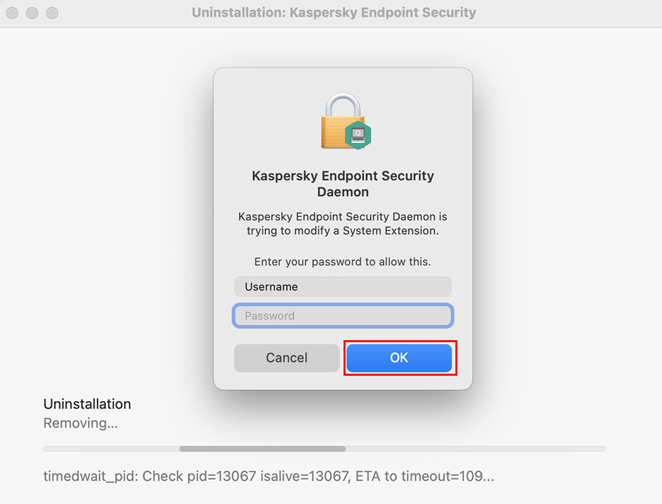The height and width of the screenshot is (504, 662).
Task: Click the filled segment of the progress bar
Action: [262, 449]
